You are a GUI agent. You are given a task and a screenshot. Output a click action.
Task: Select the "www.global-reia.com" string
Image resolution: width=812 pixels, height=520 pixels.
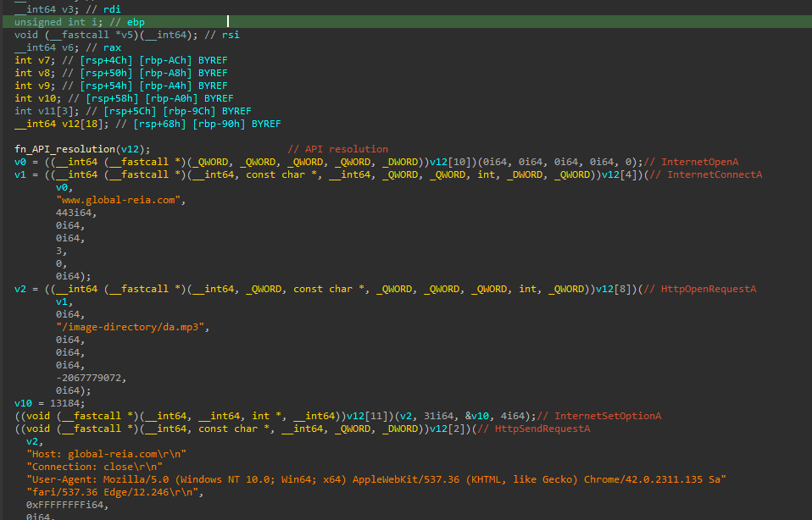tap(120, 200)
